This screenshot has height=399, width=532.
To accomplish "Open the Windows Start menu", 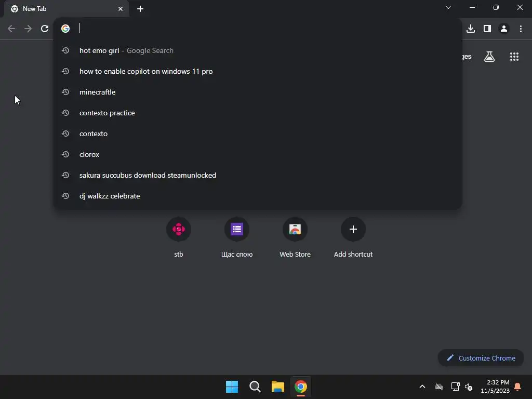I will click(232, 387).
